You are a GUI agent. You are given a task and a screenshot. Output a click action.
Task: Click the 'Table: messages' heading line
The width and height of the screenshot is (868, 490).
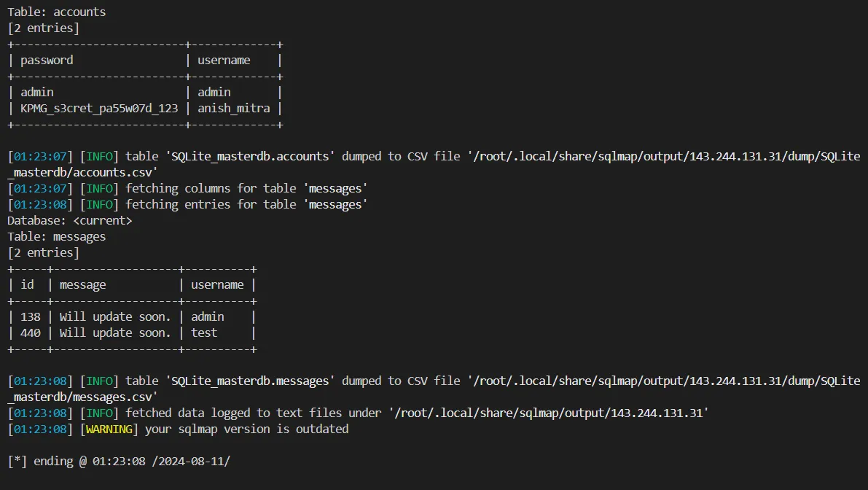pyautogui.click(x=56, y=236)
